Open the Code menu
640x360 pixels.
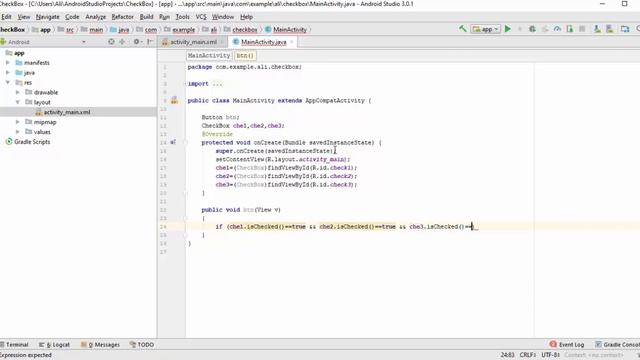(72, 17)
